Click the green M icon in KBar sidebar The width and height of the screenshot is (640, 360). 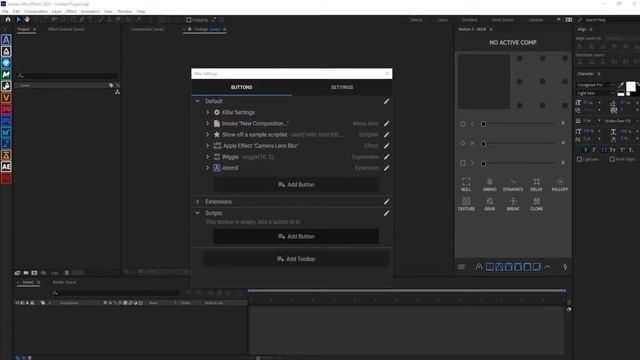pyautogui.click(x=6, y=74)
